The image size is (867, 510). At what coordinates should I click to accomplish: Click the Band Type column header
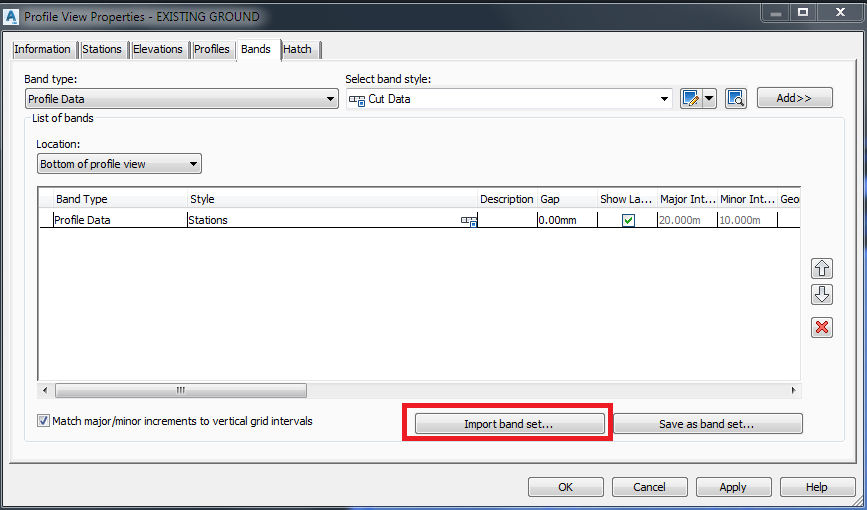coord(120,199)
